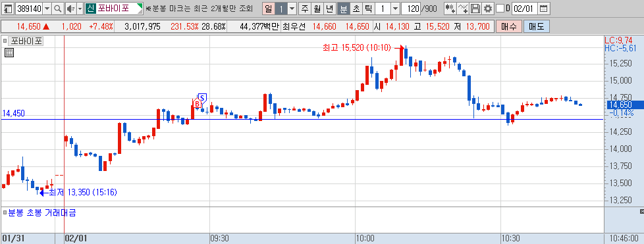
Task: Toggle the 포바이포 chart legend box
Action: click(x=5, y=41)
